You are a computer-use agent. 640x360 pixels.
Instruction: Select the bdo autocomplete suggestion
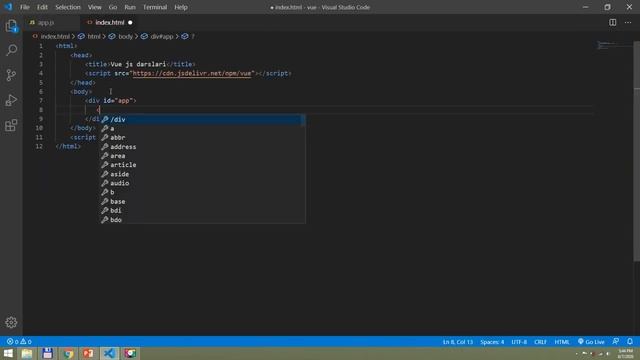point(203,220)
